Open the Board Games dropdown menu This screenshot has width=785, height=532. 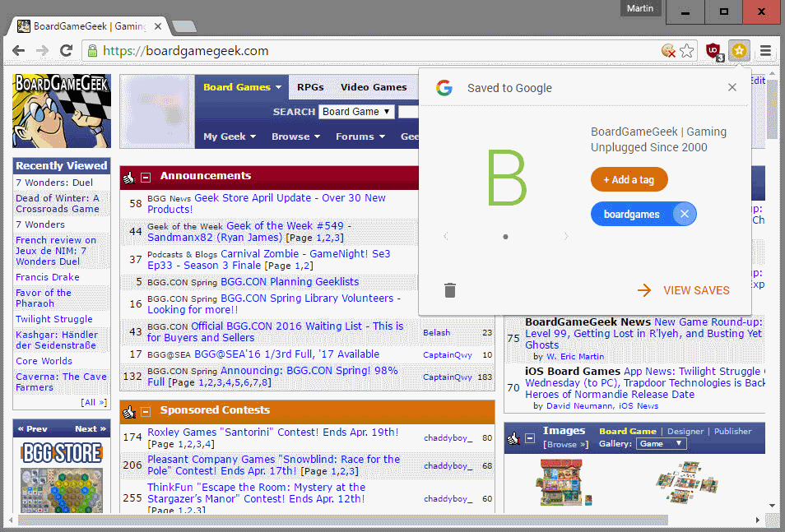[x=242, y=87]
